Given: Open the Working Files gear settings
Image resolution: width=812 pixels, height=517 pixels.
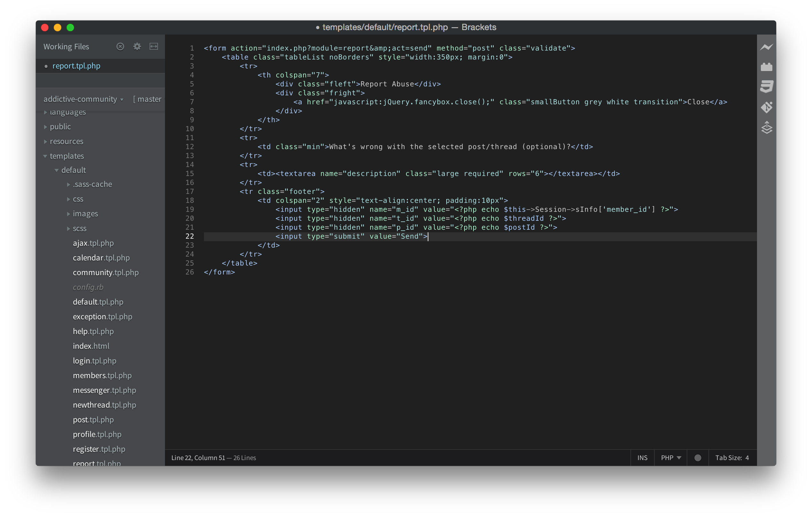Looking at the screenshot, I should pos(137,47).
